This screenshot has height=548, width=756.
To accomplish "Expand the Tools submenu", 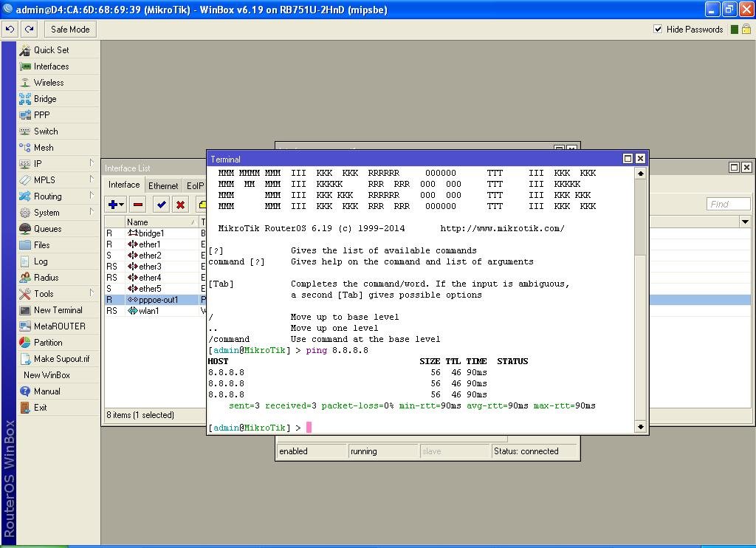I will tap(58, 294).
